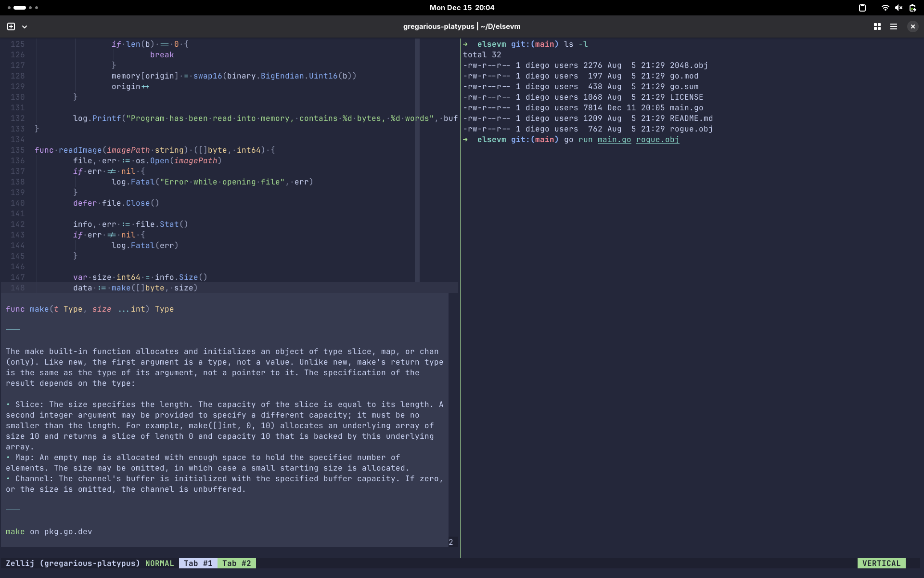The width and height of the screenshot is (924, 578).
Task: Click the blue divider under the make signature
Action: pos(13,329)
